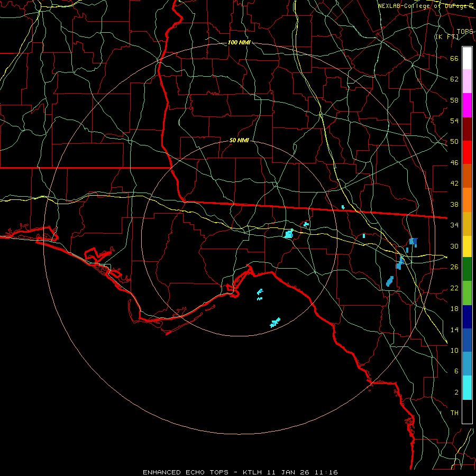Click the 14 legend value
Image resolution: width=476 pixels, height=476 pixels.
[454, 329]
